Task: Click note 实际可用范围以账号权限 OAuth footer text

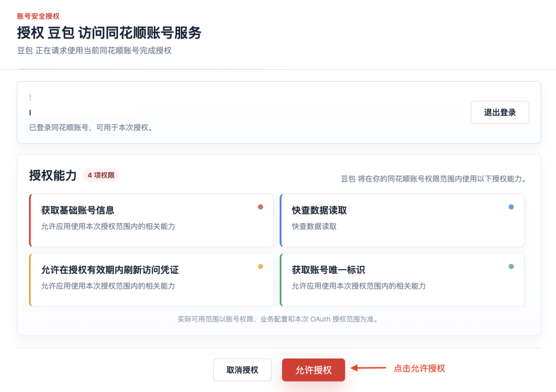Action: pyautogui.click(x=279, y=319)
